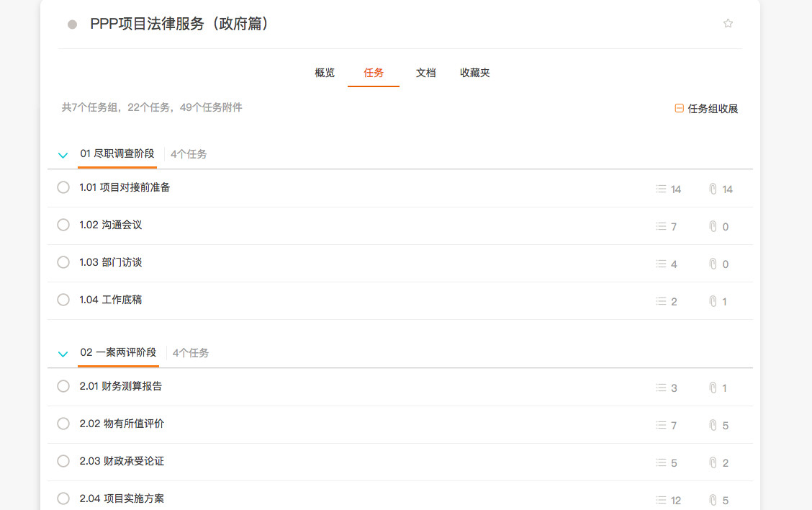The width and height of the screenshot is (812, 510).
Task: Click the subtask list icon for 1.01 项目对接前准备
Action: point(661,189)
